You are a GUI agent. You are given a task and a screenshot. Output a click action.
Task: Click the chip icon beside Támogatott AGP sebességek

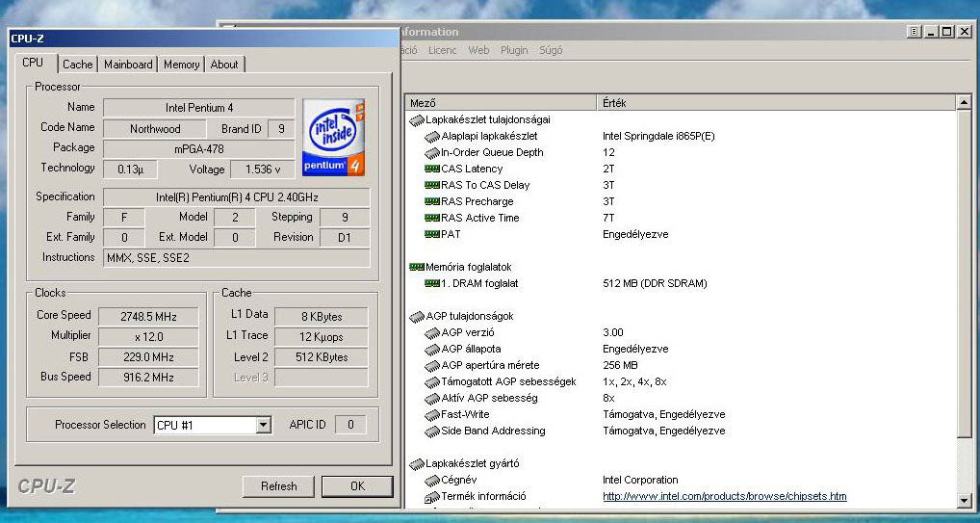coord(432,381)
